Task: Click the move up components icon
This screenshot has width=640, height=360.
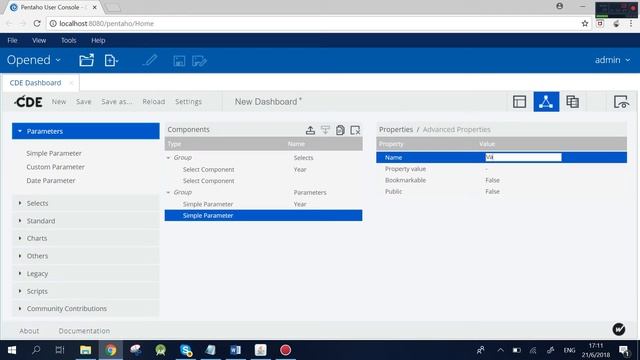Action: (x=310, y=130)
